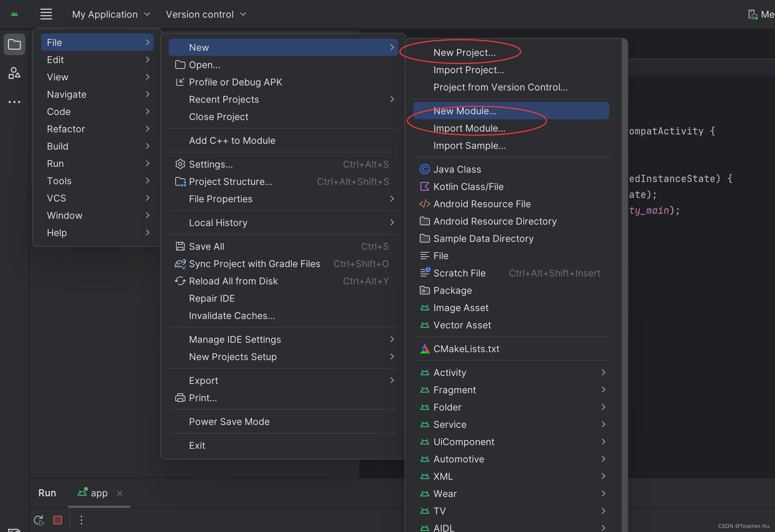Toggle Power Save Mode
The image size is (775, 532).
[x=229, y=421]
